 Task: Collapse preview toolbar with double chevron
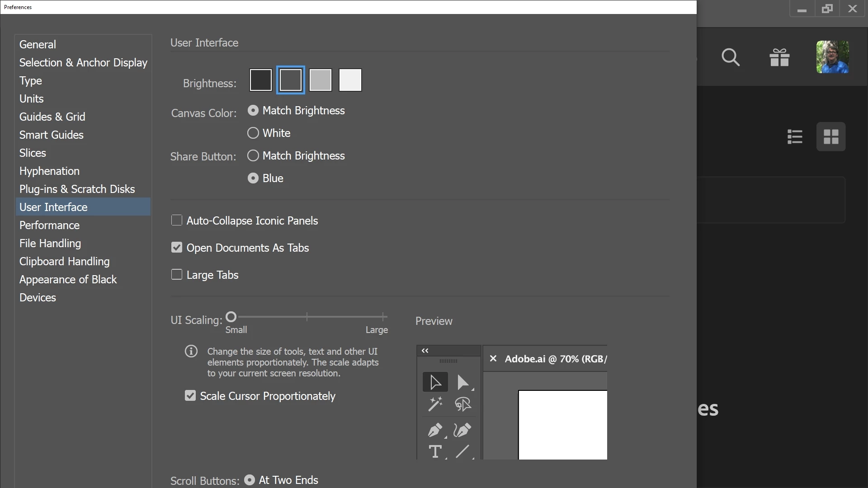click(425, 351)
